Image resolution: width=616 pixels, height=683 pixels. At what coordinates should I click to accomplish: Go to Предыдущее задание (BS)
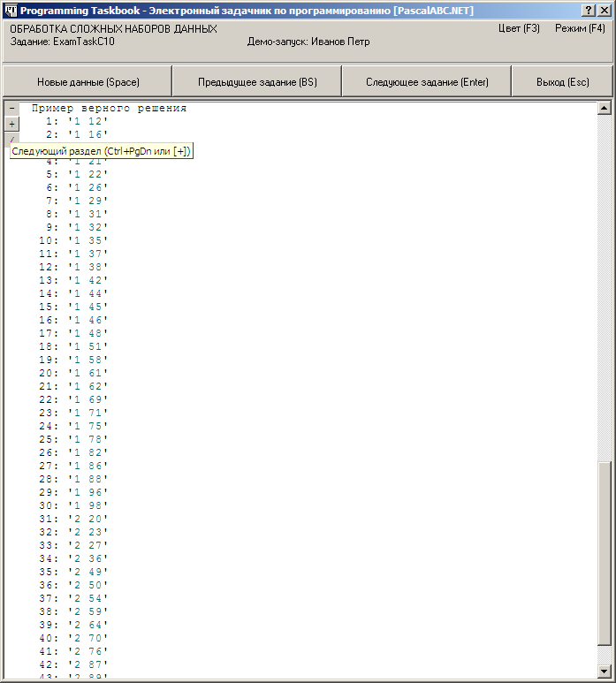257,82
